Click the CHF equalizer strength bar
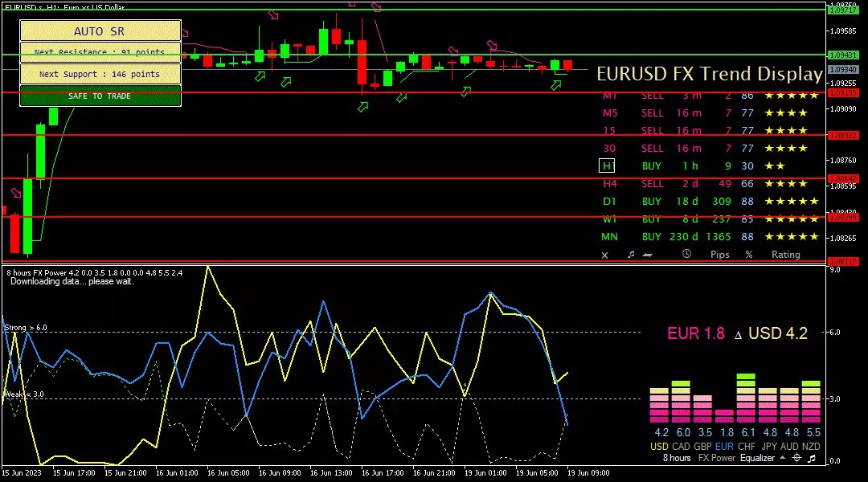 pos(746,398)
